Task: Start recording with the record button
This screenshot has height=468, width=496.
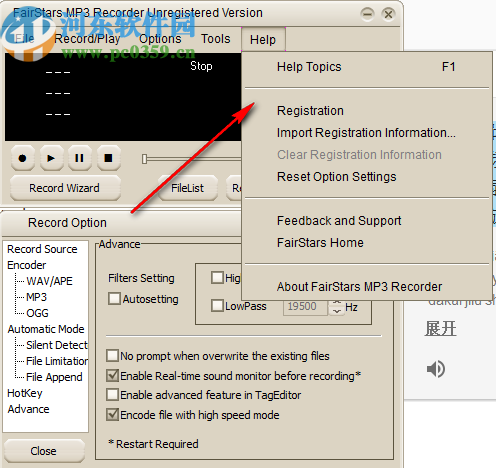Action: 22,158
